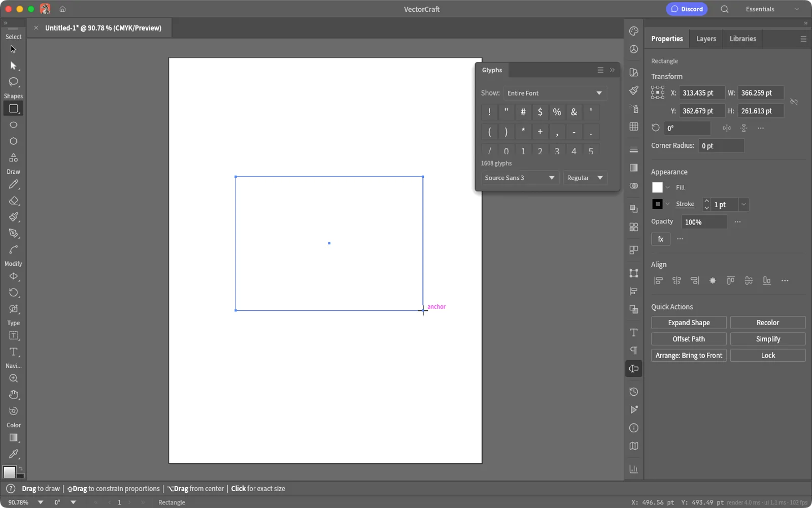Select the Untitled-1 document tab
Image resolution: width=812 pixels, height=508 pixels.
click(x=103, y=28)
